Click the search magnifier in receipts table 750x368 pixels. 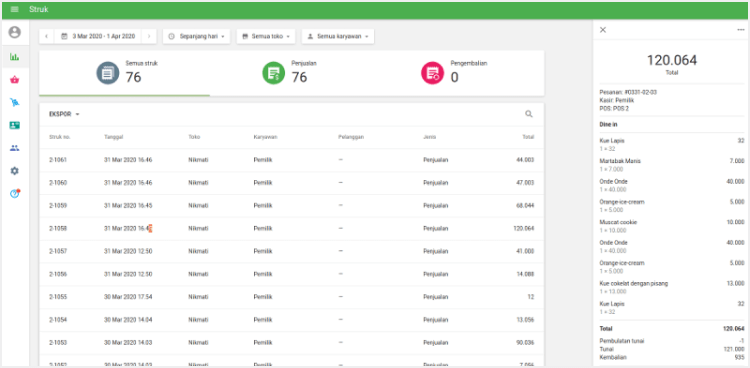(529, 114)
